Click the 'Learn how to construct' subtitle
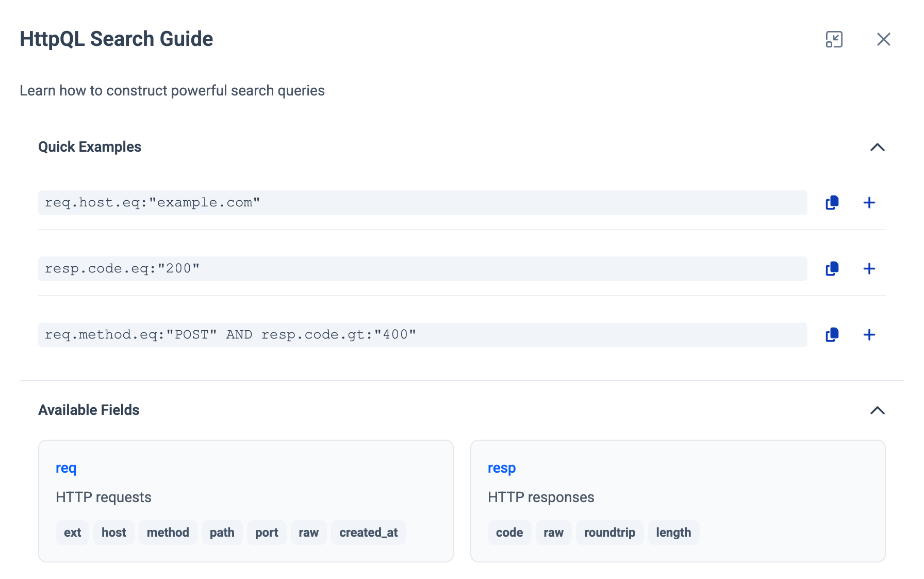 172,91
